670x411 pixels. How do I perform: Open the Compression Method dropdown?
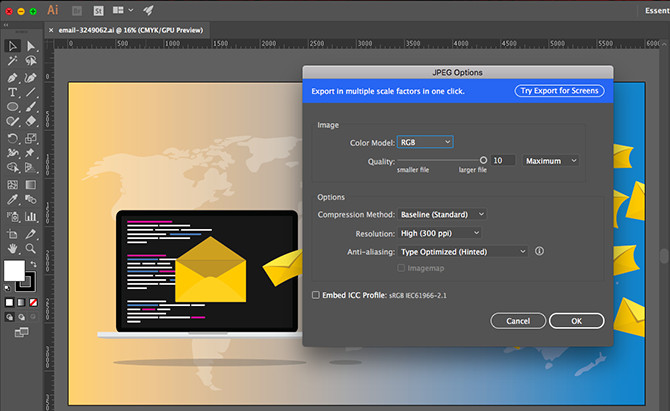click(441, 214)
